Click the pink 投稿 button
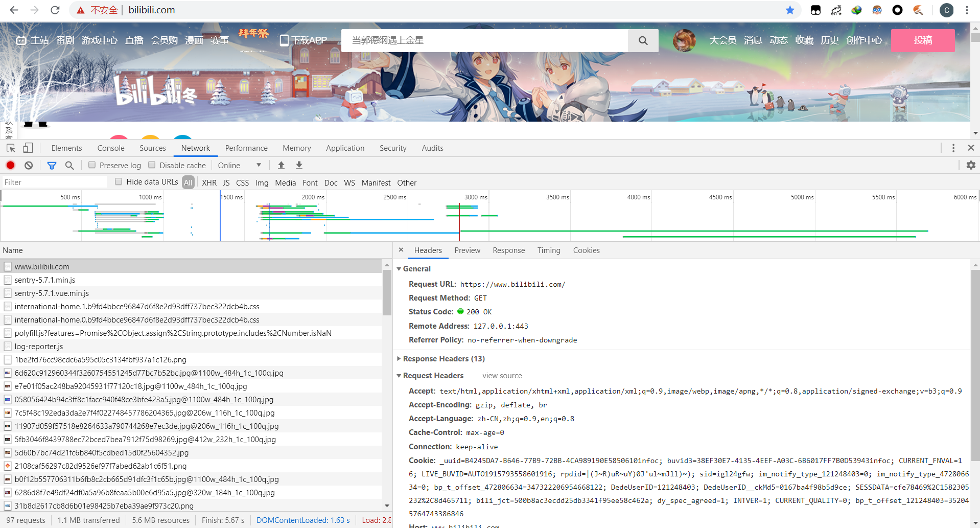980x528 pixels. (x=923, y=40)
